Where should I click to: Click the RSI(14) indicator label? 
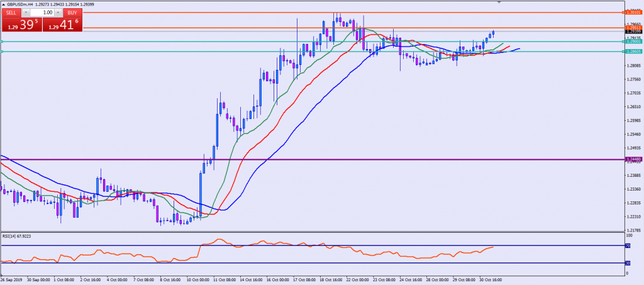click(x=16, y=237)
